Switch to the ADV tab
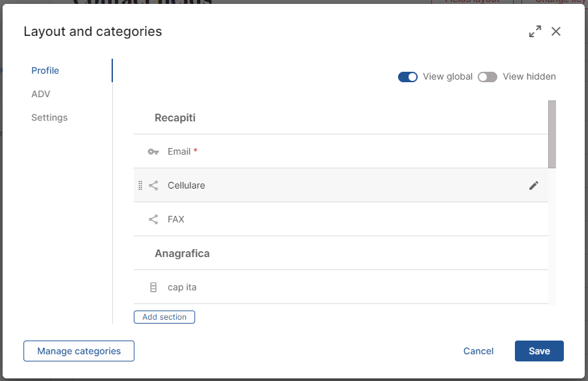 [40, 94]
